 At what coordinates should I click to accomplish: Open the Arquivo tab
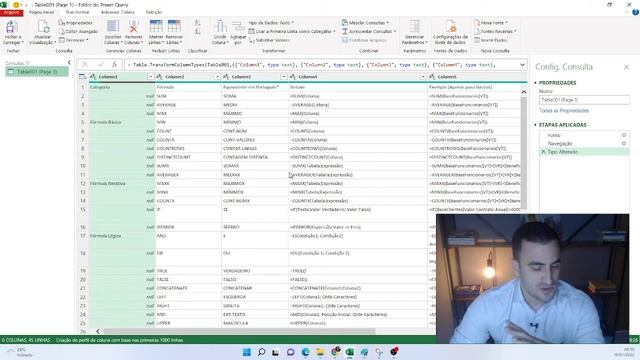11,13
